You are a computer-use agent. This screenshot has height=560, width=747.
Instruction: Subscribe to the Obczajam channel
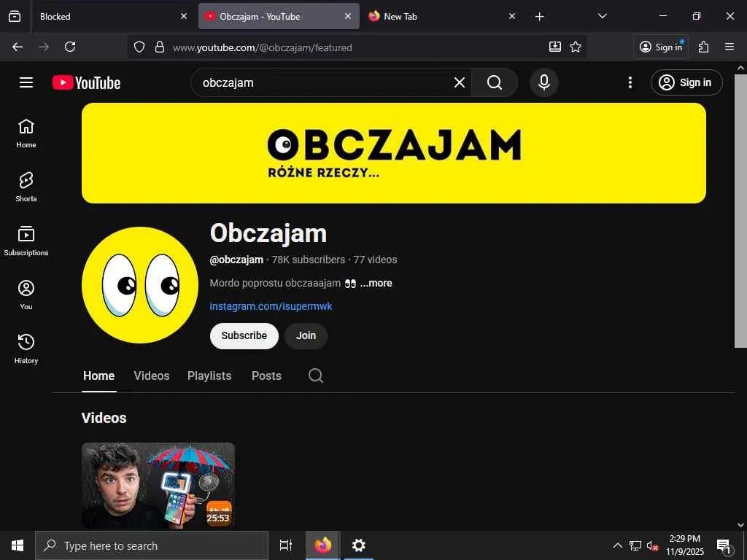click(244, 335)
